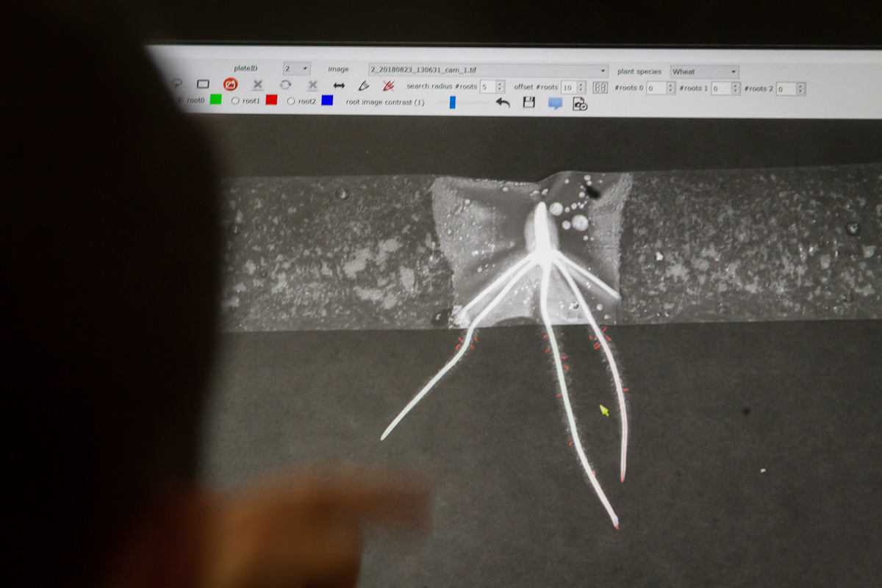Screen dimensions: 882x588
Task: Click the circular refresh arrows icon
Action: click(285, 85)
